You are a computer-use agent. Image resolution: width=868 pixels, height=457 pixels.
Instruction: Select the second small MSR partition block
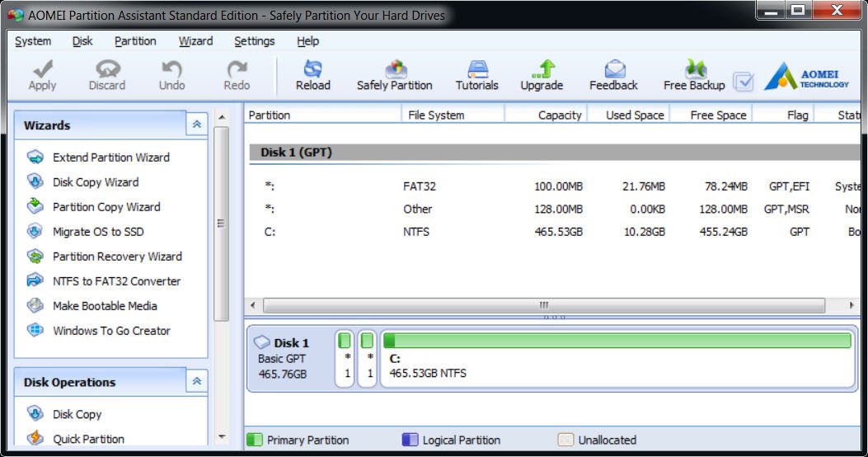click(367, 358)
